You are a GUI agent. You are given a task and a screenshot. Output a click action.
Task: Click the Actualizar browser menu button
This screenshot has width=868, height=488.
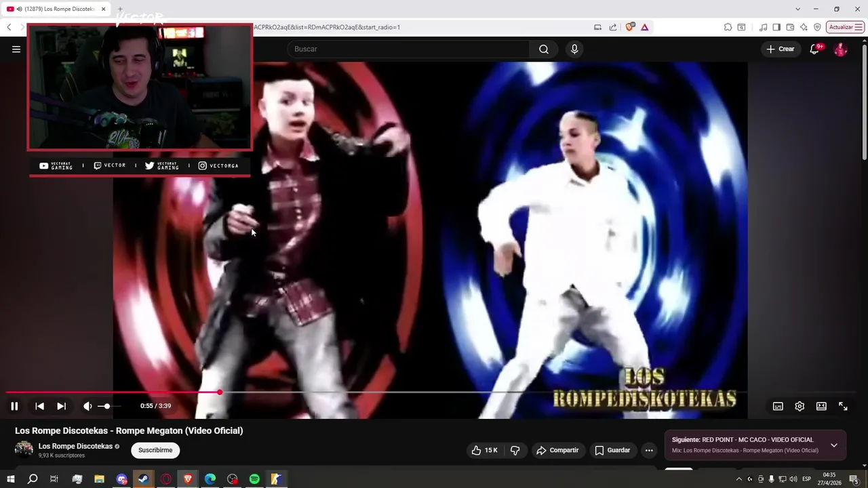[x=845, y=27]
